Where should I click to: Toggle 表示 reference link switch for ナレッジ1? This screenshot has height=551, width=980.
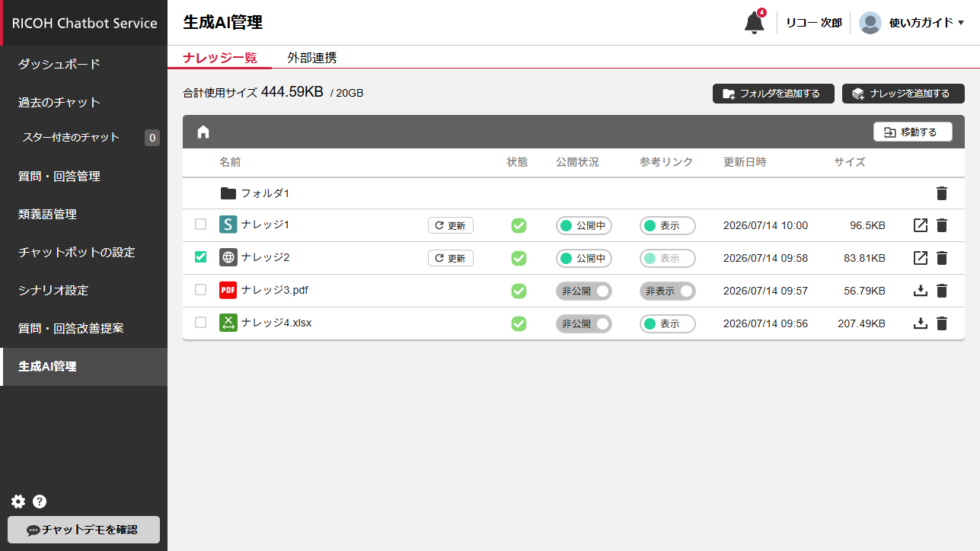(x=668, y=225)
